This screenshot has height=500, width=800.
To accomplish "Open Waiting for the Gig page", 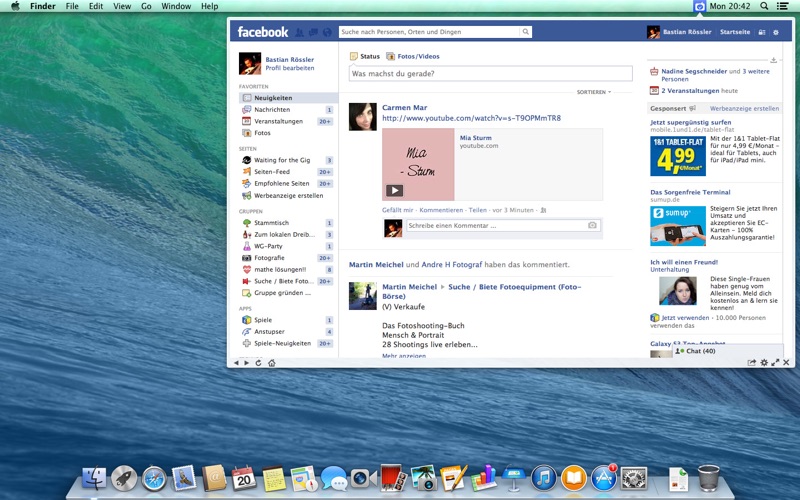I will 288,160.
